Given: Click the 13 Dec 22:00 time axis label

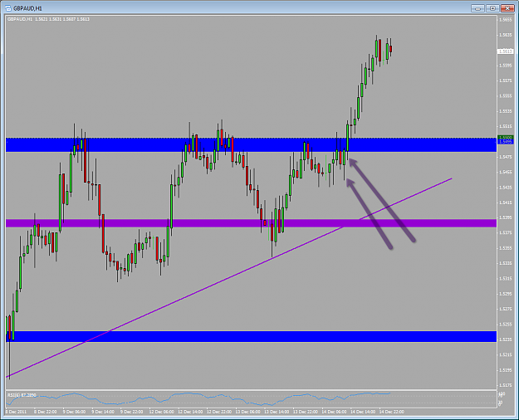Looking at the screenshot, I should [306, 412].
